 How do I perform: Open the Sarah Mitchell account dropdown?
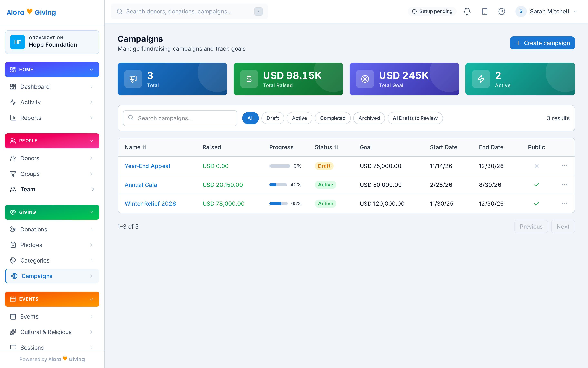click(546, 11)
